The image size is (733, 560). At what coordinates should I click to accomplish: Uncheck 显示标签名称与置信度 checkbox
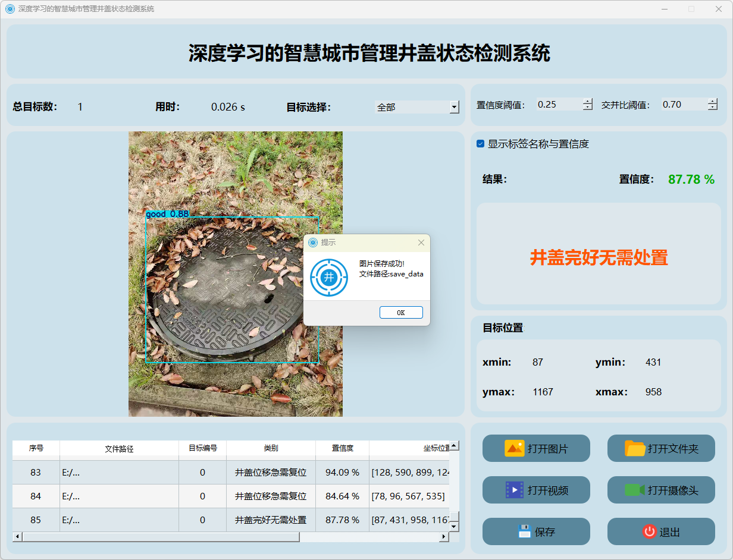tap(481, 144)
